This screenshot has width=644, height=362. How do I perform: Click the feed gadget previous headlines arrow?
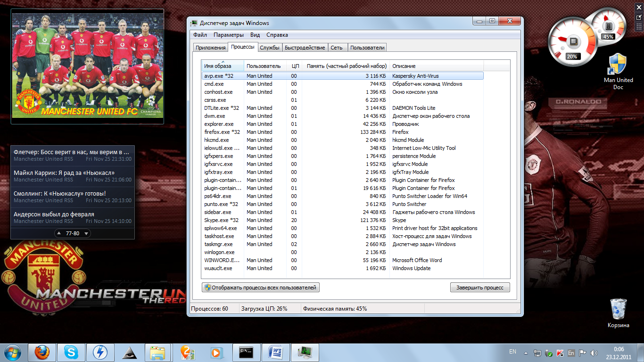click(59, 233)
